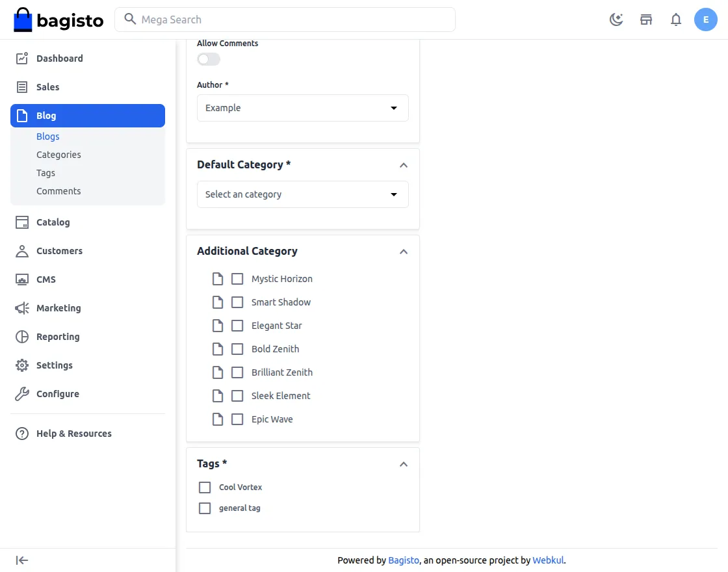Viewport: 728px width, 572px height.
Task: Collapse the Additional Category section
Action: pos(404,252)
